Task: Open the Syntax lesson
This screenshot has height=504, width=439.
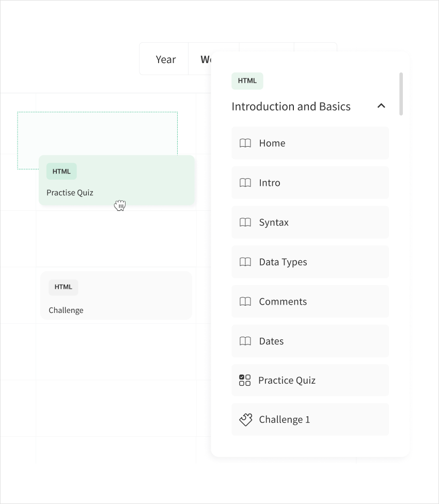Action: point(310,223)
